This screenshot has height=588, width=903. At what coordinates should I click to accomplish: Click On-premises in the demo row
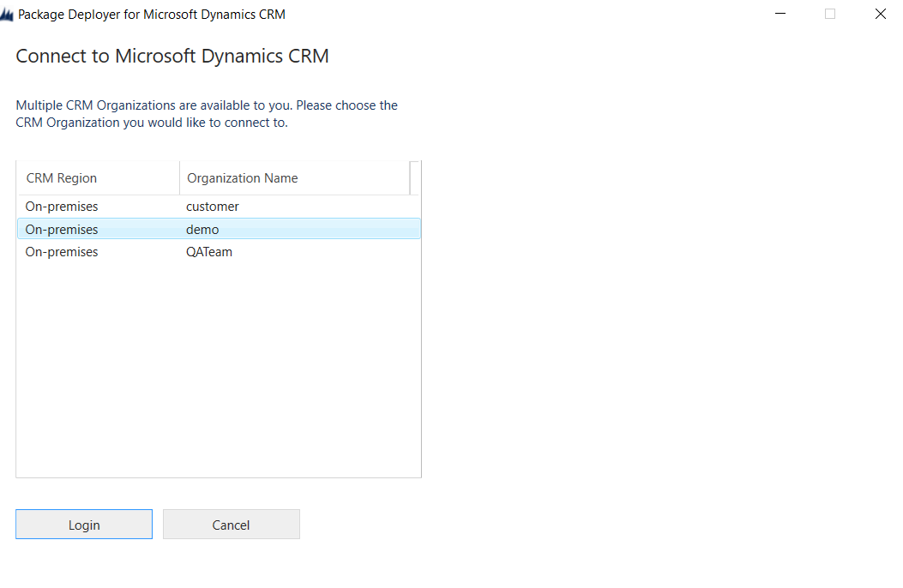tap(62, 230)
